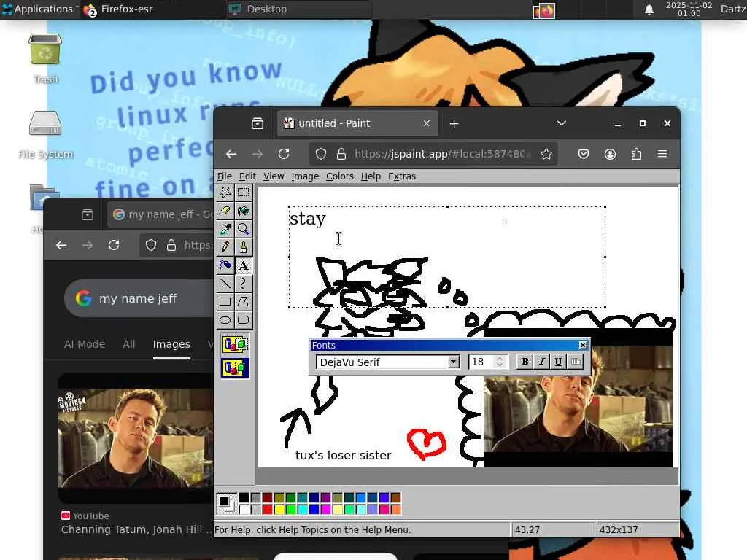
Task: Toggle Italic in the Fonts window
Action: (x=542, y=362)
